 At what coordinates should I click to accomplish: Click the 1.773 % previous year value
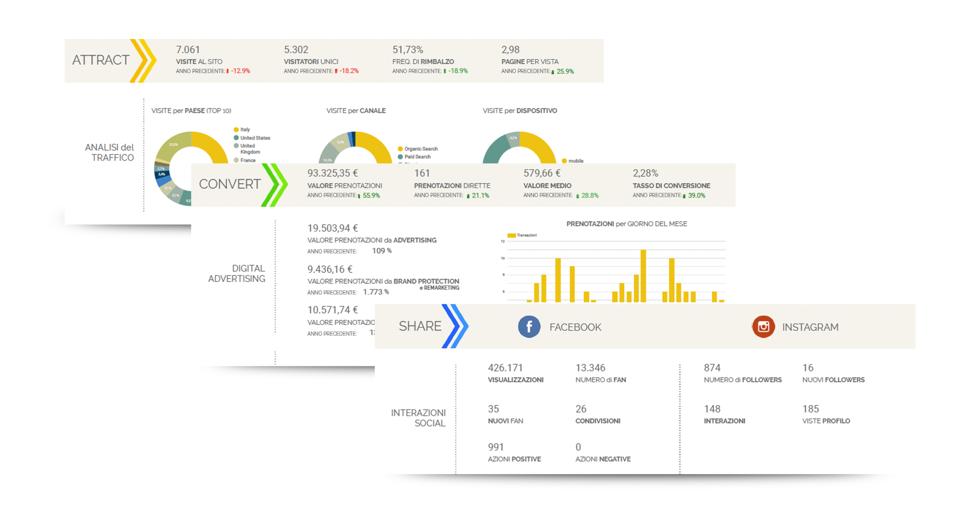coord(375,292)
